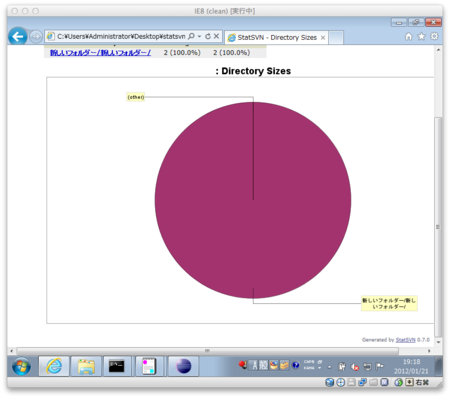
Task: Select the StatSVN - Directory Sizes tab
Action: (x=277, y=38)
